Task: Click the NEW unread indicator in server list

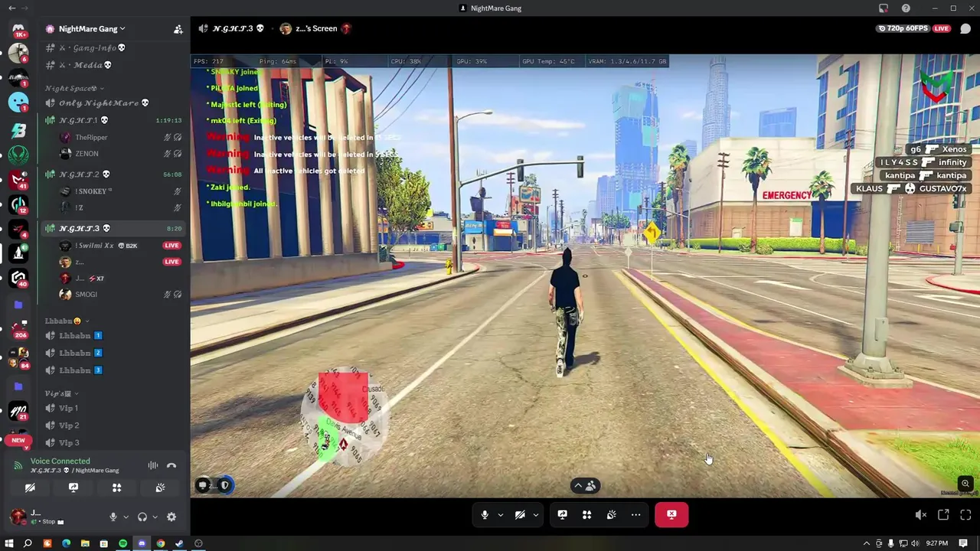Action: (18, 440)
